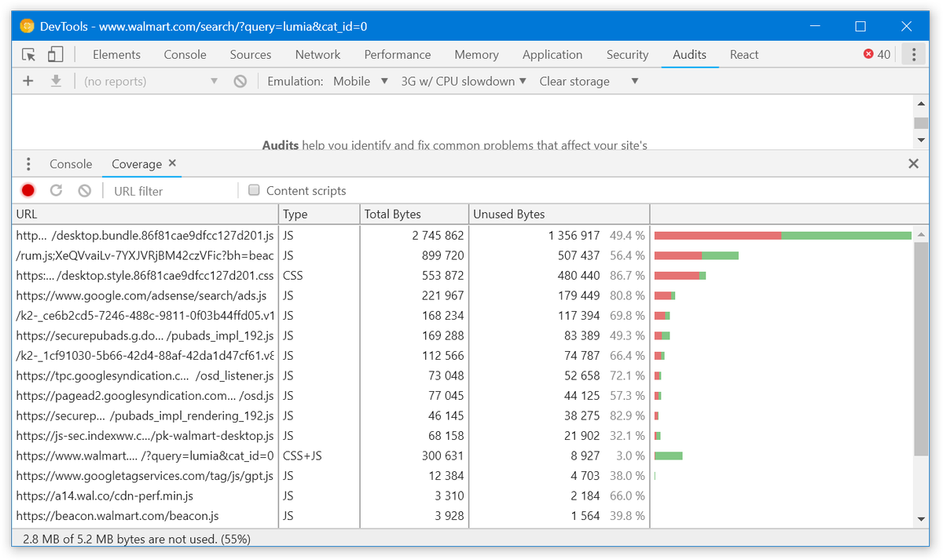Click the 1 356 917 unused bytes cell

559,235
